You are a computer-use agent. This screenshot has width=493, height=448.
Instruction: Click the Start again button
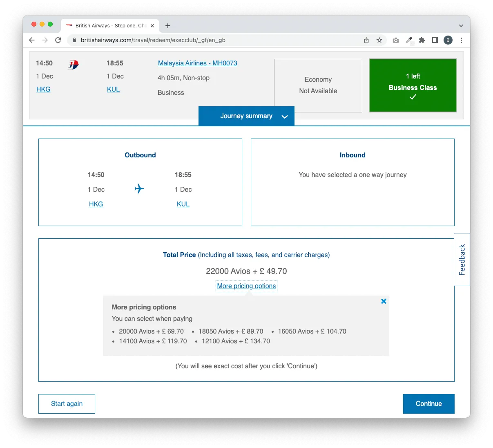coord(67,404)
